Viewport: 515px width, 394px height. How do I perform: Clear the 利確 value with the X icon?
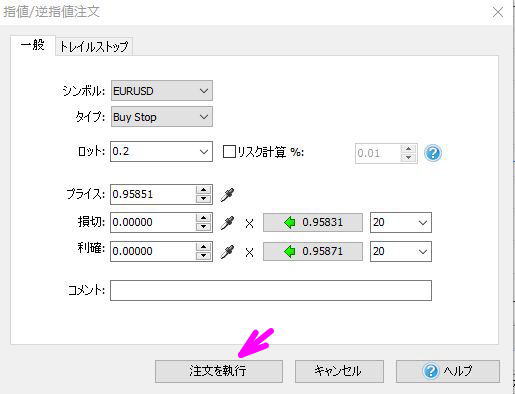tap(249, 252)
